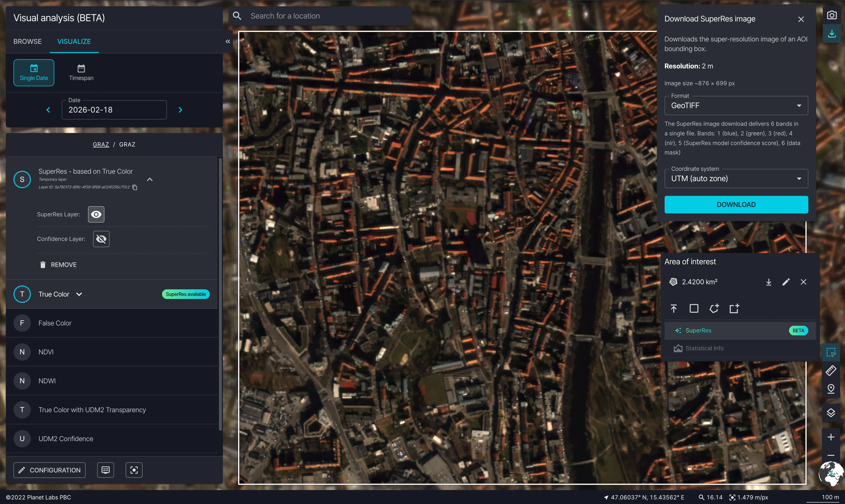This screenshot has width=845, height=504.
Task: Click the Date field showing 2026-02-18
Action: (x=114, y=110)
